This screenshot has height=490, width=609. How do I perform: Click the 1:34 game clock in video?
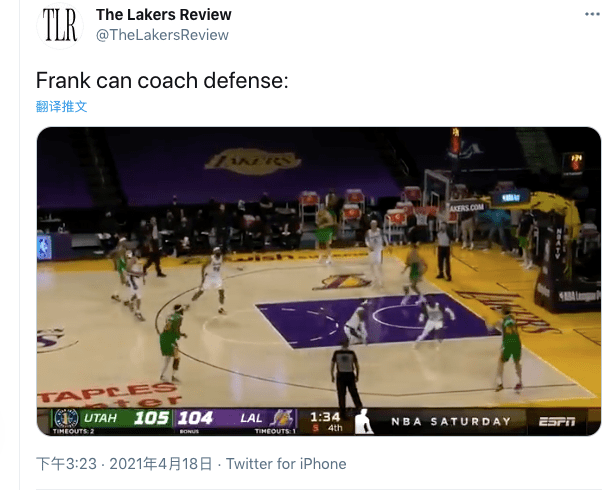(325, 417)
